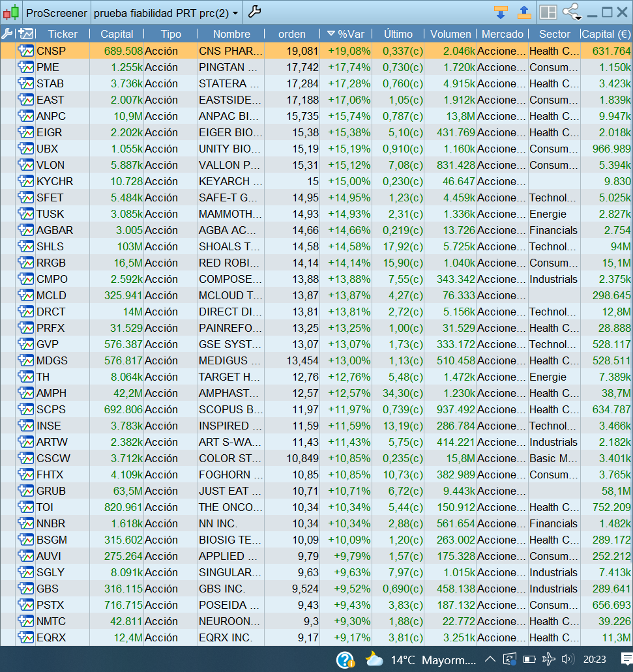This screenshot has width=633, height=672.
Task: Open the weather widget showing 14°C
Action: click(x=420, y=660)
